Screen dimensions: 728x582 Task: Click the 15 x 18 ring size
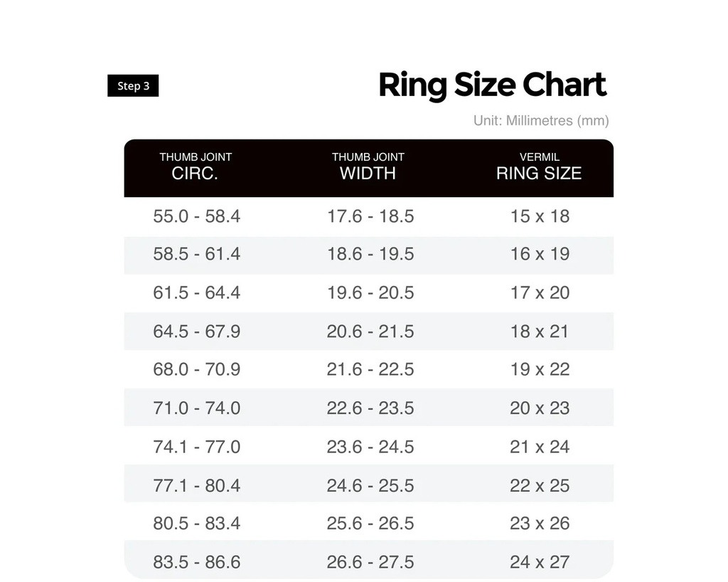pos(540,216)
